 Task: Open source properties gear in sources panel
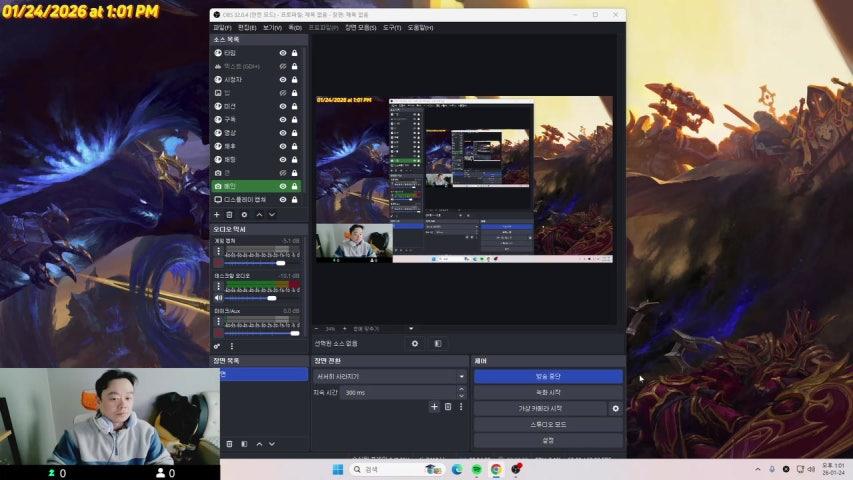pyautogui.click(x=244, y=215)
